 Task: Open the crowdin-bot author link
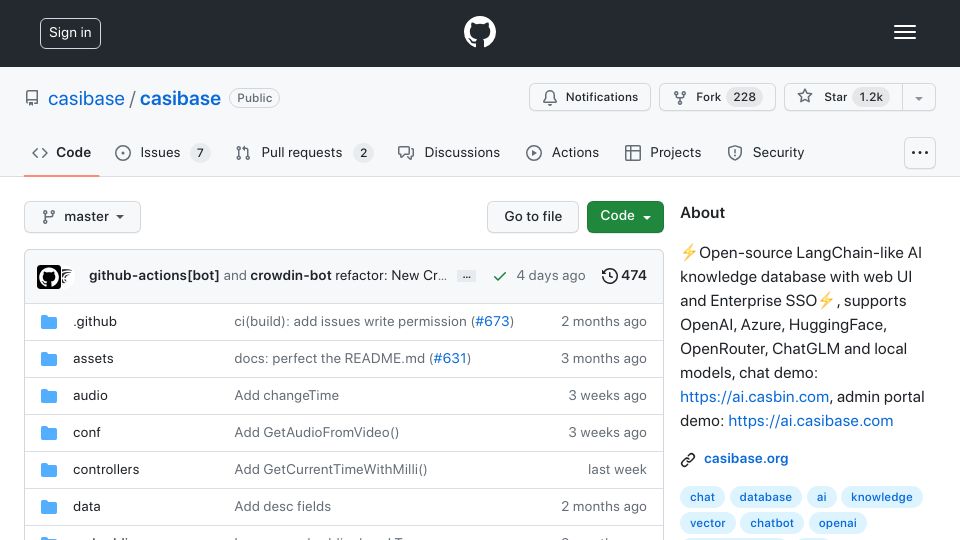[x=291, y=276]
